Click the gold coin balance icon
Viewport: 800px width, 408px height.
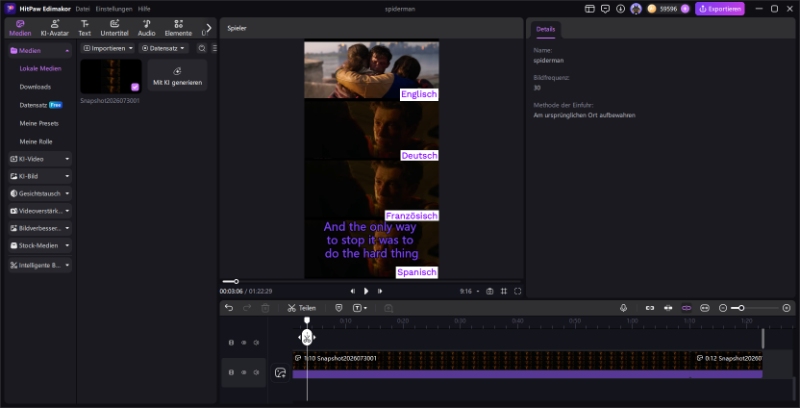[x=652, y=9]
